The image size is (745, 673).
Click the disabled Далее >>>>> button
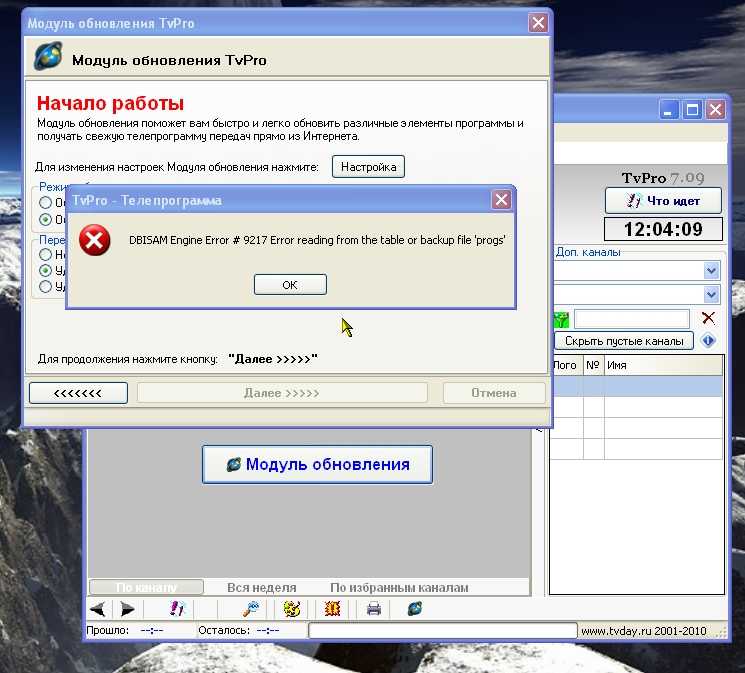(x=282, y=393)
